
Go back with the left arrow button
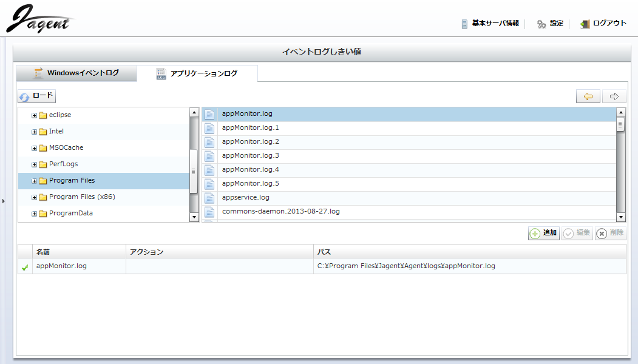[588, 96]
